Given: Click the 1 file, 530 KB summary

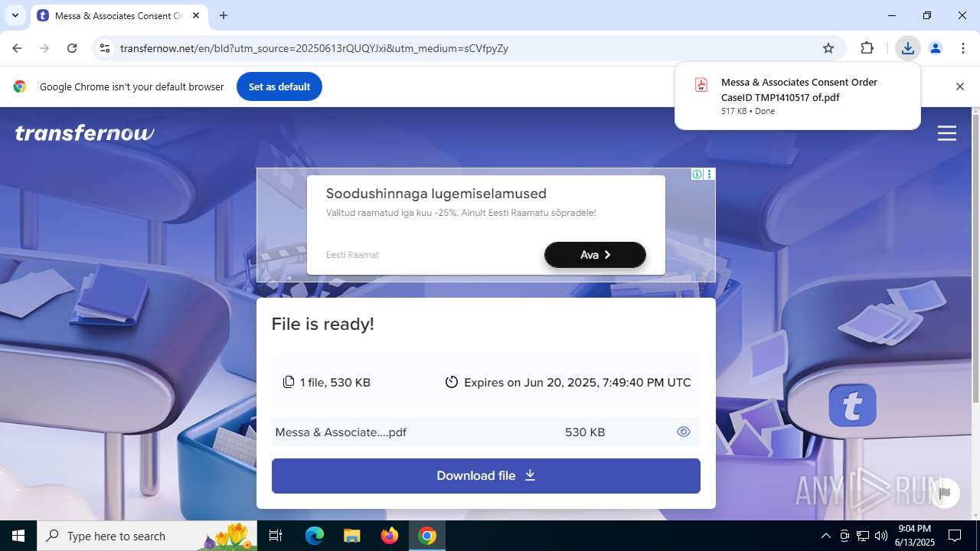Looking at the screenshot, I should [326, 382].
